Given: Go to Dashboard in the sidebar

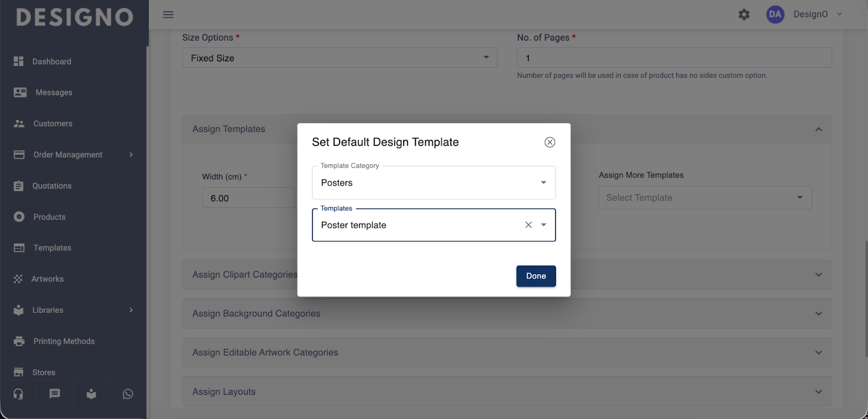Looking at the screenshot, I should 52,62.
